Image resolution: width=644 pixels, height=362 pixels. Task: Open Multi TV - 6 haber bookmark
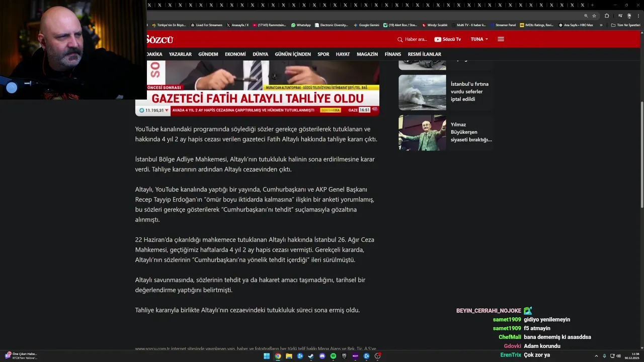click(x=469, y=25)
